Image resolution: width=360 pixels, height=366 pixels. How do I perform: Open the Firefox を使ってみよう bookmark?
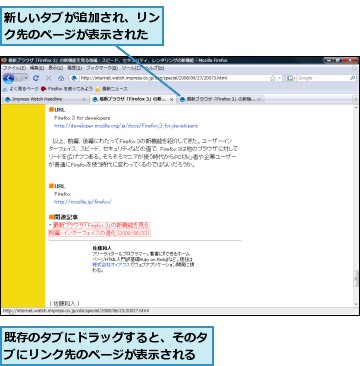click(x=67, y=89)
